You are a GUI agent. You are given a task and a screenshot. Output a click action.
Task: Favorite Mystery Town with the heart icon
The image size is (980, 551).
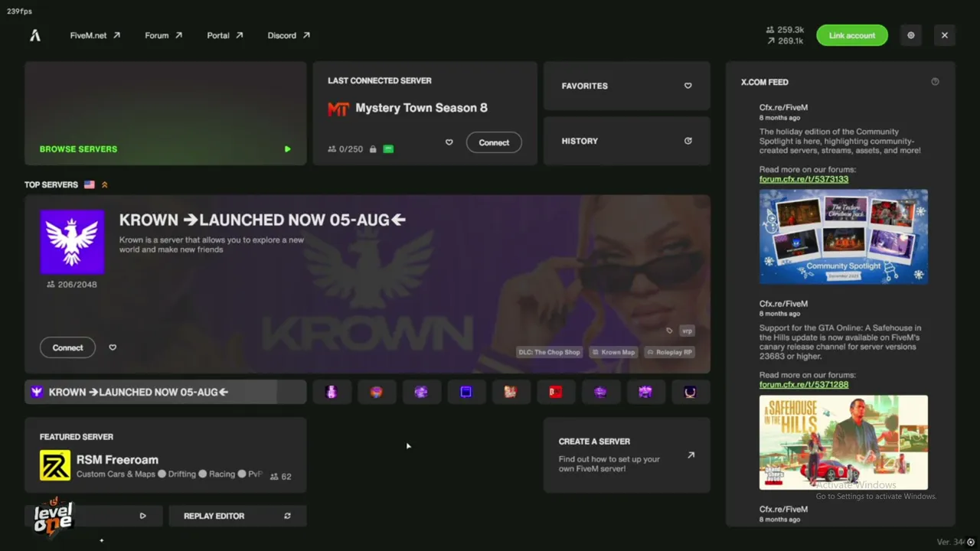tap(449, 142)
